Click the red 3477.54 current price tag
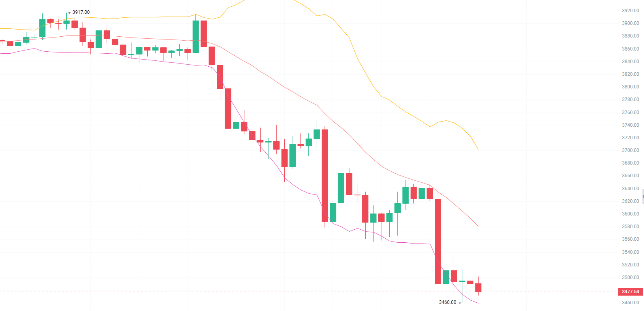Viewport: 644px width, 311px height. pyautogui.click(x=630, y=292)
